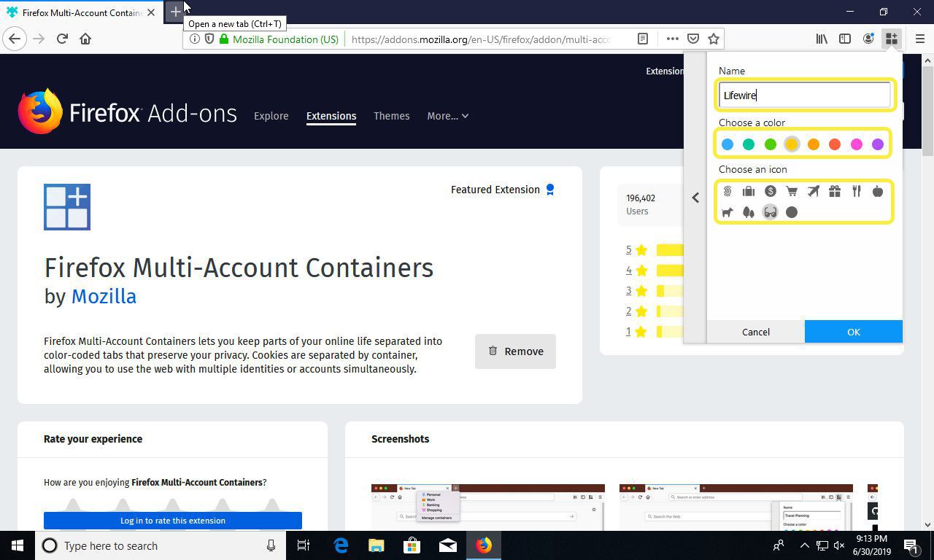Choose the sunglasses container icon
934x560 pixels.
pos(770,212)
